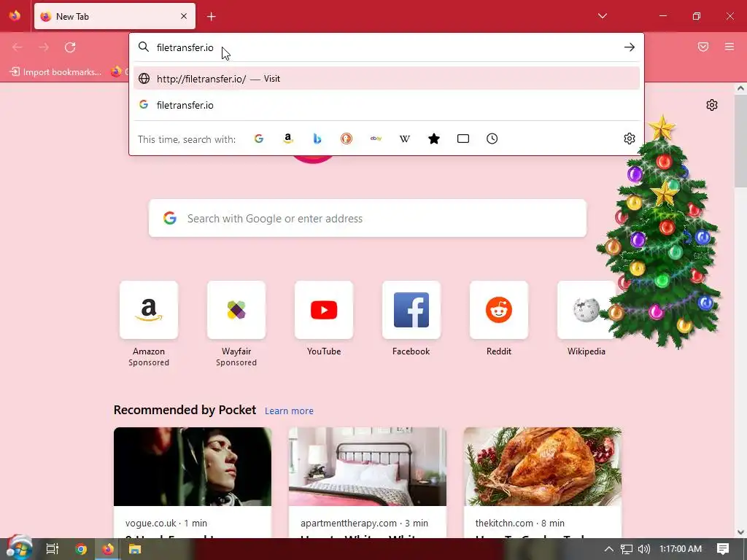Screen dimensions: 747x560
Task: Personalize New Tab with the gear icon
Action: click(712, 105)
